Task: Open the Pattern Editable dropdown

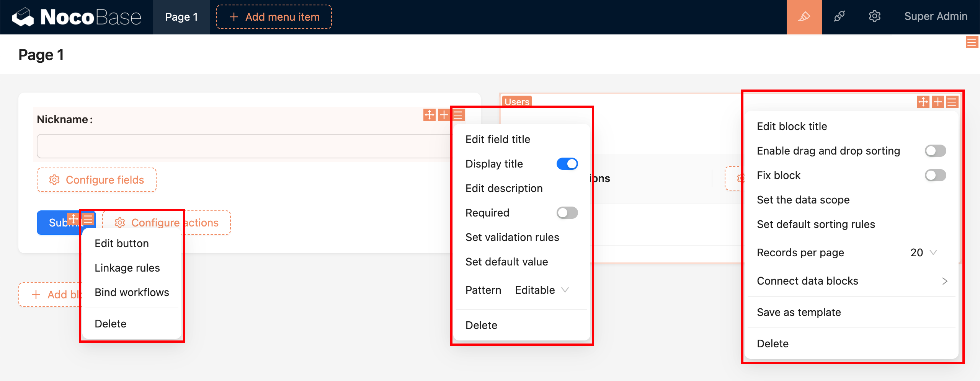Action: [x=542, y=290]
